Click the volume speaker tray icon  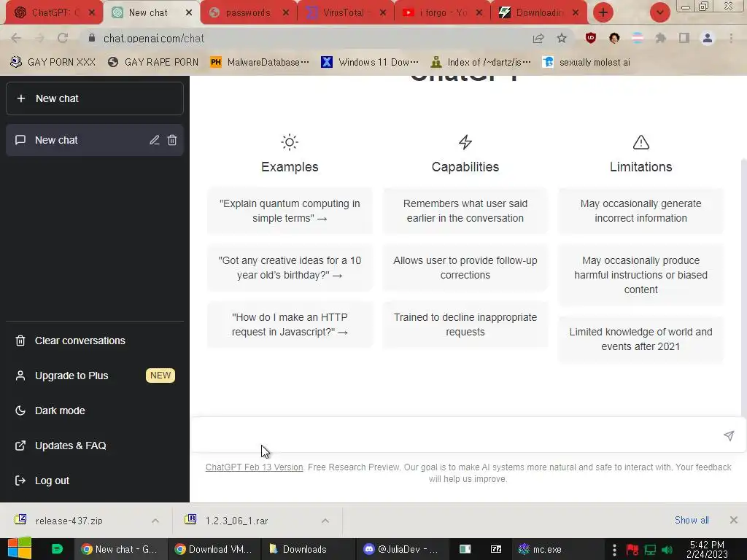coord(667,550)
